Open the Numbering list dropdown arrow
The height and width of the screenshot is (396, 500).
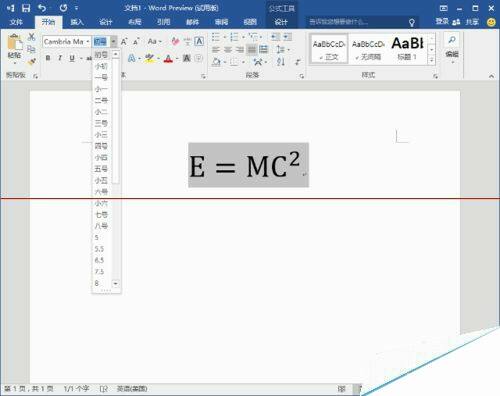(x=243, y=37)
